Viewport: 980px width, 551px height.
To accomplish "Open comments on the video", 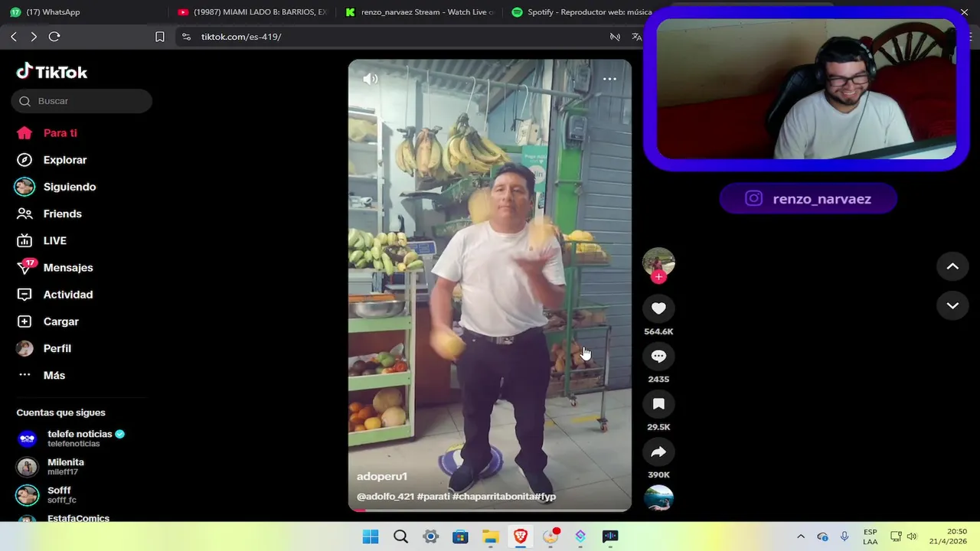I will [658, 356].
